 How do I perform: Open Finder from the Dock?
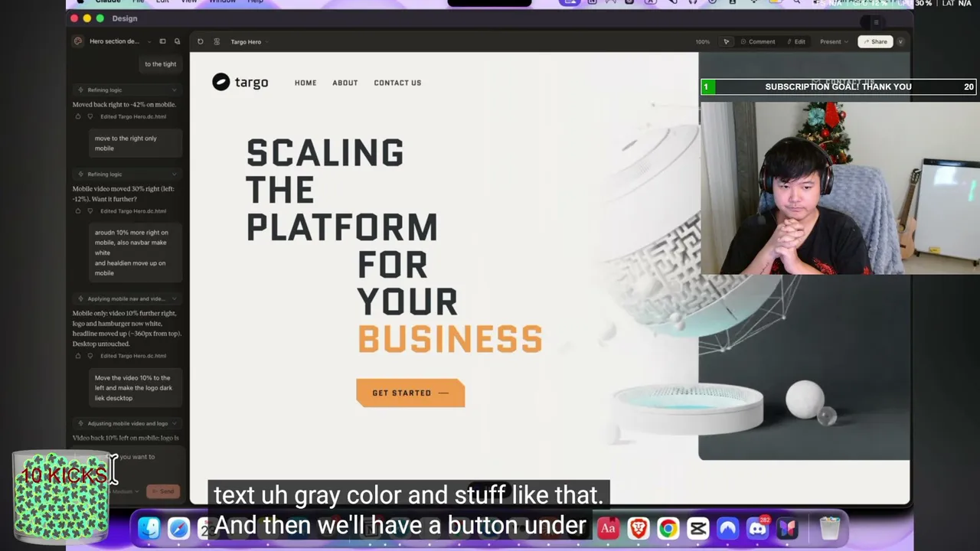(149, 528)
